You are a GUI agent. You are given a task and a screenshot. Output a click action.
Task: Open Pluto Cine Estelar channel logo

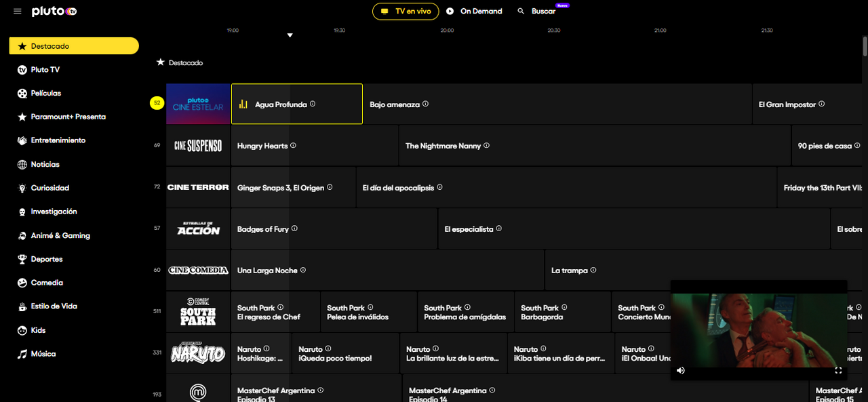[x=198, y=104]
